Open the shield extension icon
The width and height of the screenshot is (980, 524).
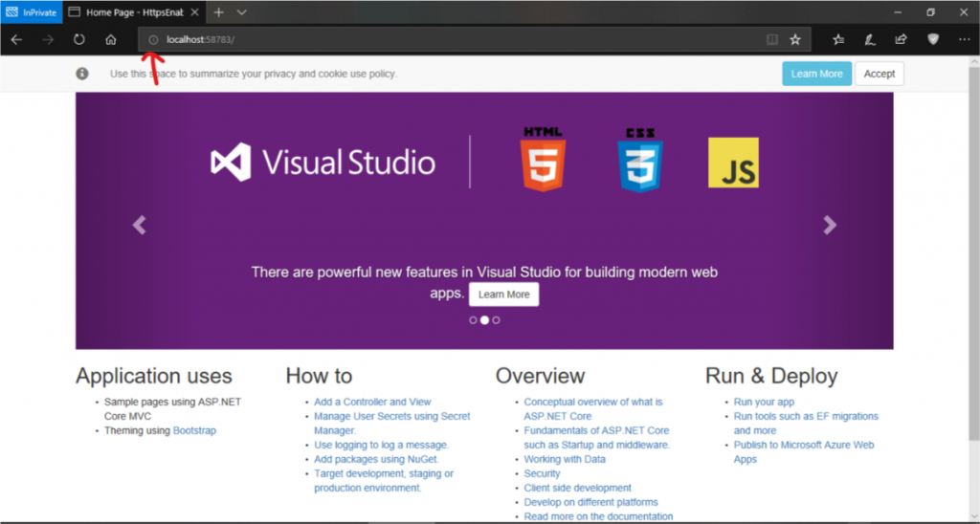(933, 39)
